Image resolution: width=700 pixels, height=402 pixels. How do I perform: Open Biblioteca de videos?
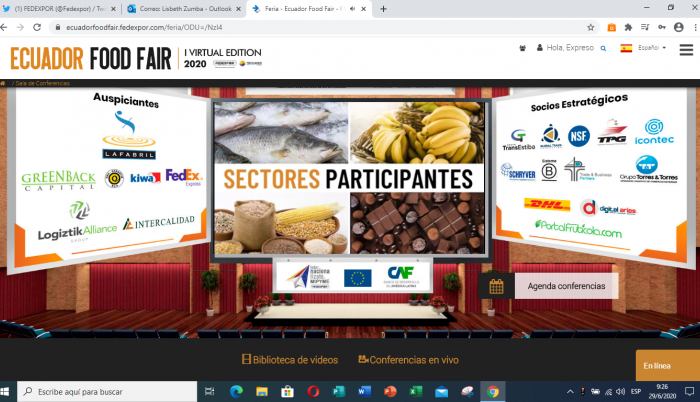(x=290, y=360)
